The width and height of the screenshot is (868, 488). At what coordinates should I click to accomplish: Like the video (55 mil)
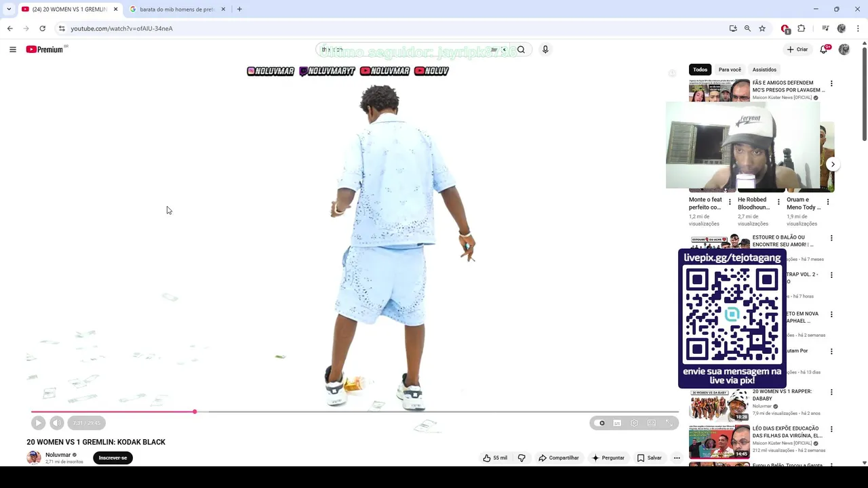[x=494, y=458]
